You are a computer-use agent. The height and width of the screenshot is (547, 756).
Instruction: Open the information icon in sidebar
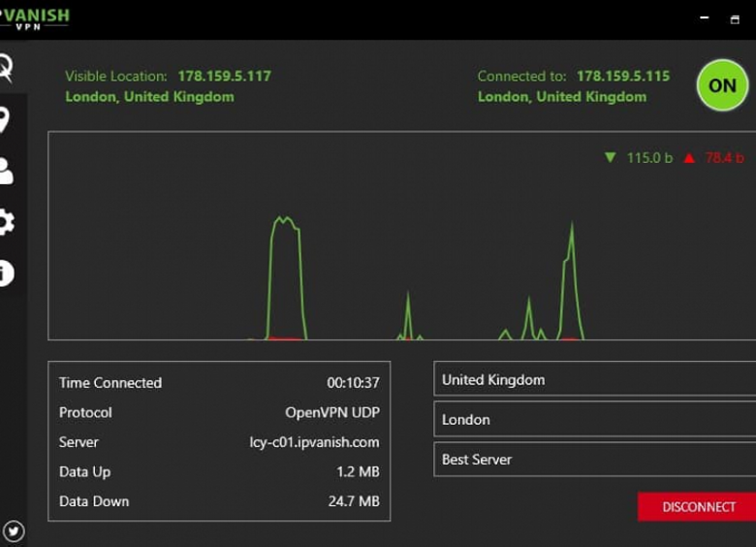(x=6, y=273)
